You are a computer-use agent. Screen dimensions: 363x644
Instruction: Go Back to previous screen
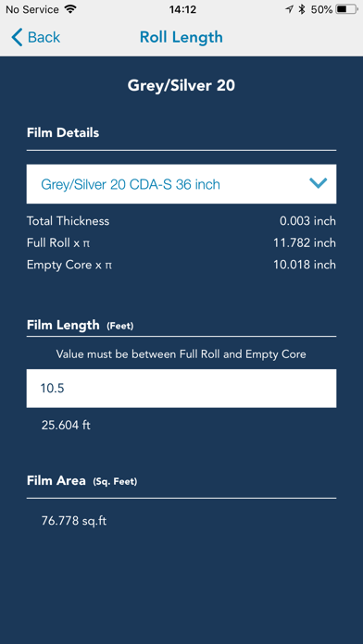point(36,37)
